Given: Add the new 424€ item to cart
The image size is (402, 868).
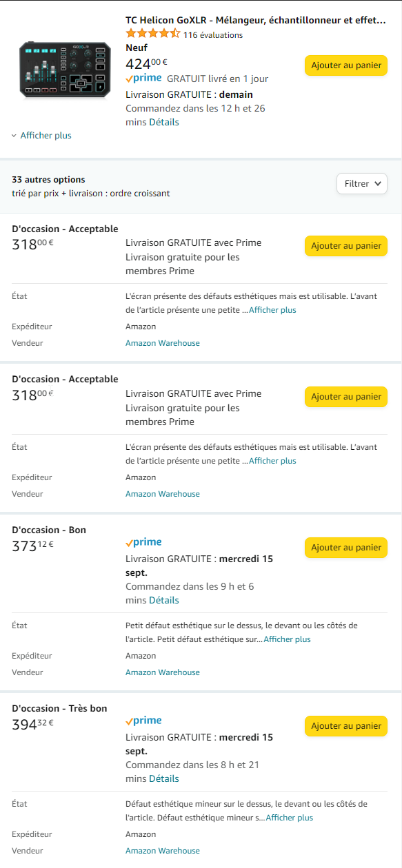Looking at the screenshot, I should tap(346, 65).
